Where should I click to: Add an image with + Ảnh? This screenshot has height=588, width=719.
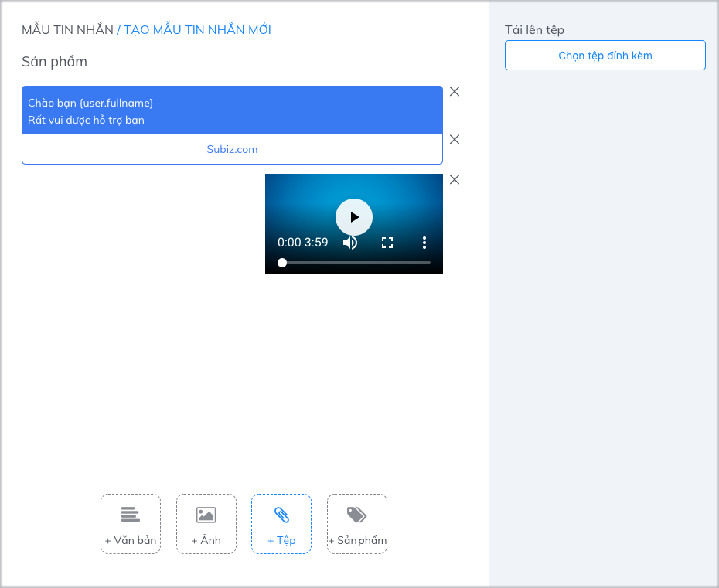point(206,524)
